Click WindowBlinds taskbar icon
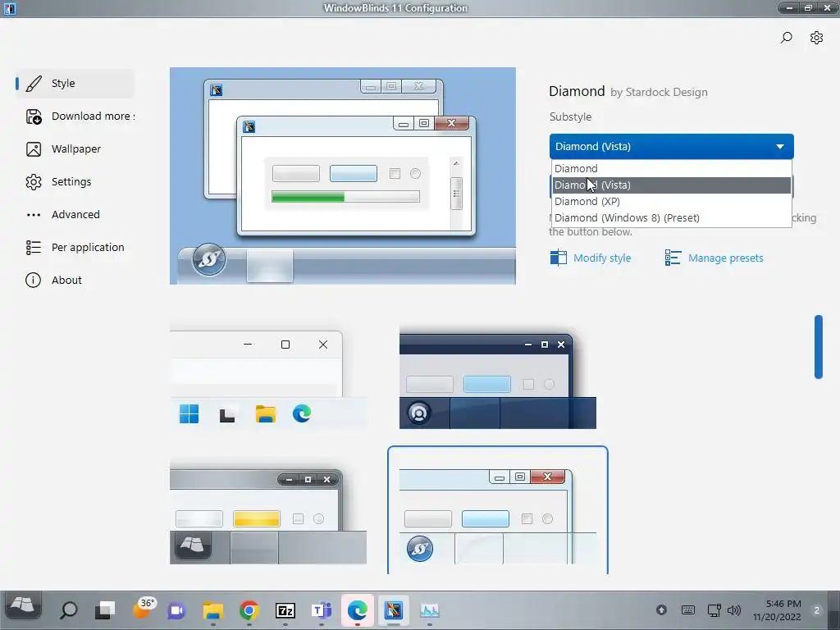This screenshot has width=840, height=630. point(394,610)
